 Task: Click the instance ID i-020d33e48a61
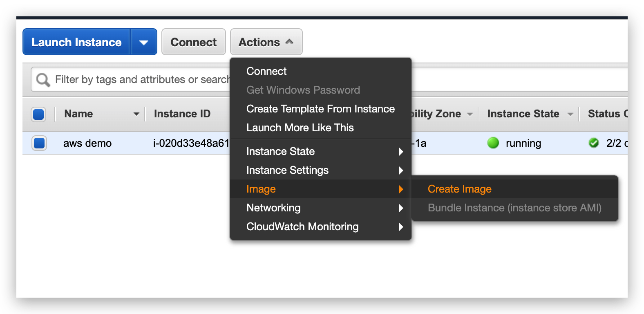point(191,143)
